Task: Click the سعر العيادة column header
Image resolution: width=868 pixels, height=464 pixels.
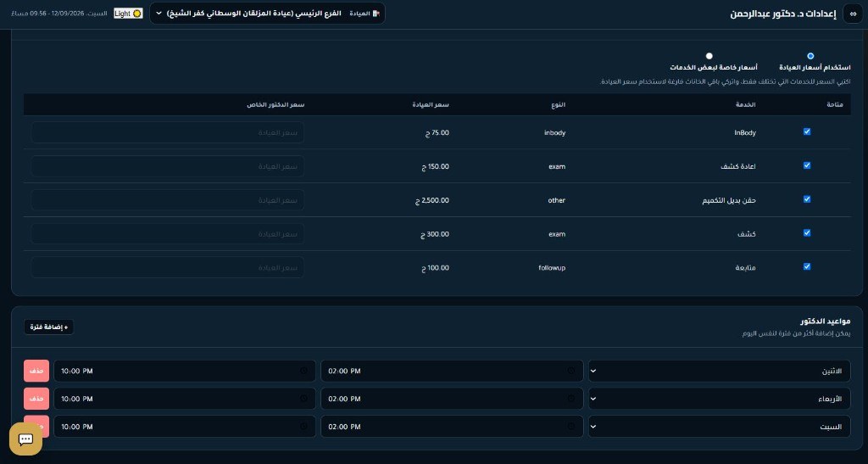Action: (431, 104)
